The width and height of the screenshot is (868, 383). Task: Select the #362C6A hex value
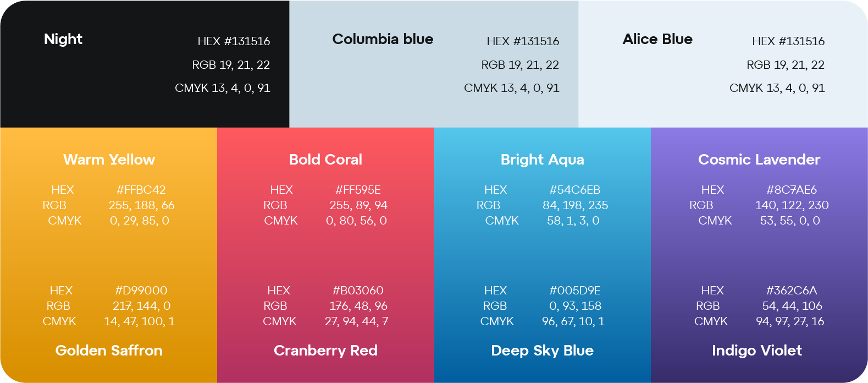pyautogui.click(x=792, y=291)
